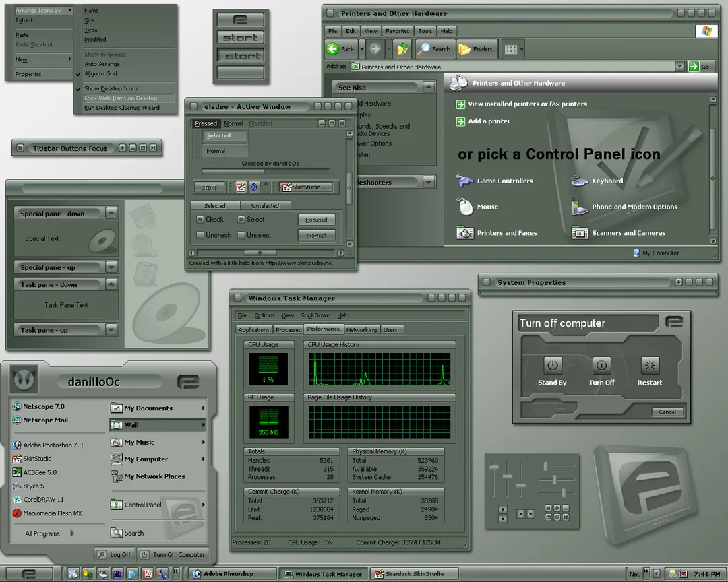Open Scanners and Cameras icon
Image resolution: width=728 pixels, height=582 pixels.
point(580,232)
